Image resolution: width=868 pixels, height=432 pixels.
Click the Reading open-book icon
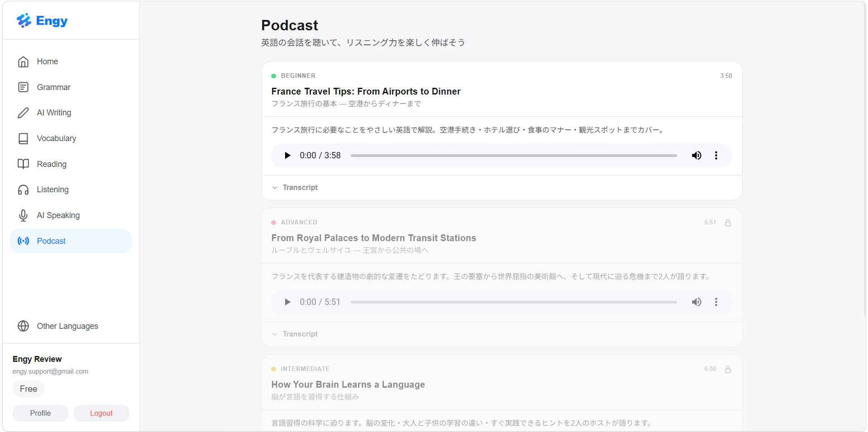(23, 164)
